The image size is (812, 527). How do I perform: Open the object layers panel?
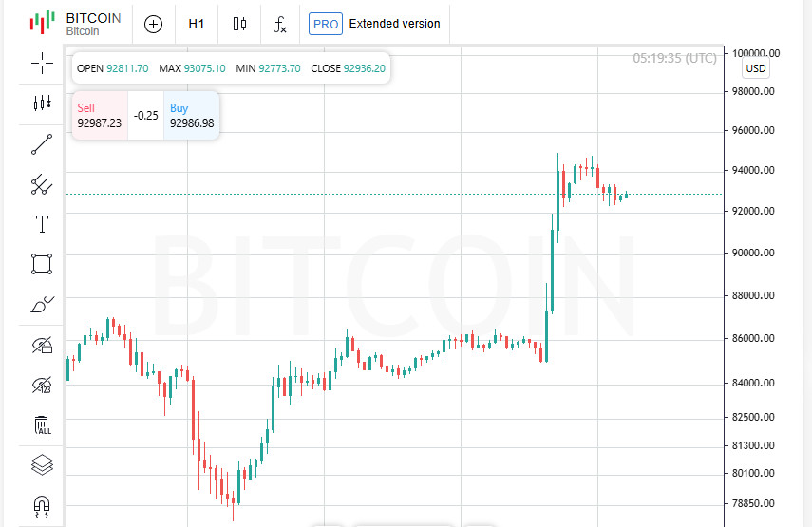42,464
